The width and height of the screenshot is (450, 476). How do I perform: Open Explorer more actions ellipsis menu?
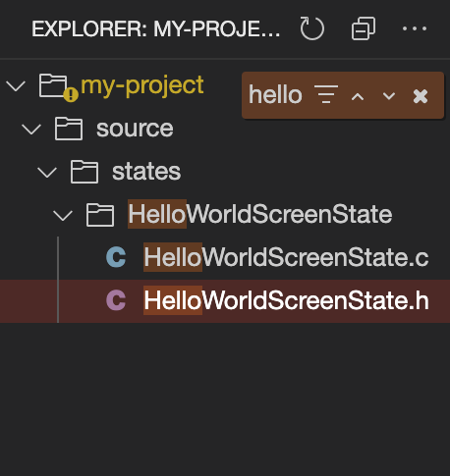[x=415, y=28]
